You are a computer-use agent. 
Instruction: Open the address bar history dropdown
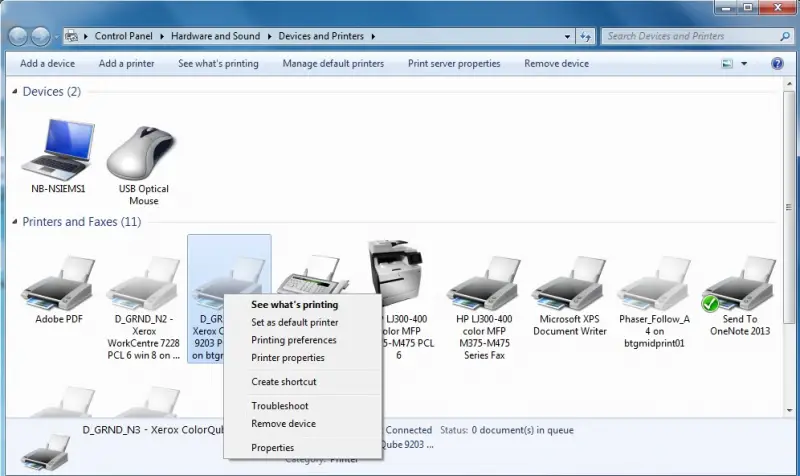click(567, 36)
